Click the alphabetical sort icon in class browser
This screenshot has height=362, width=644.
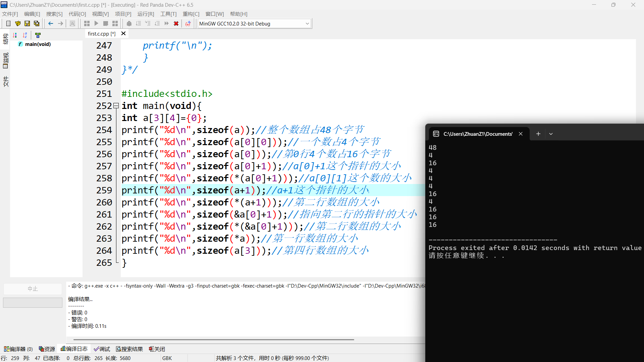tap(25, 35)
